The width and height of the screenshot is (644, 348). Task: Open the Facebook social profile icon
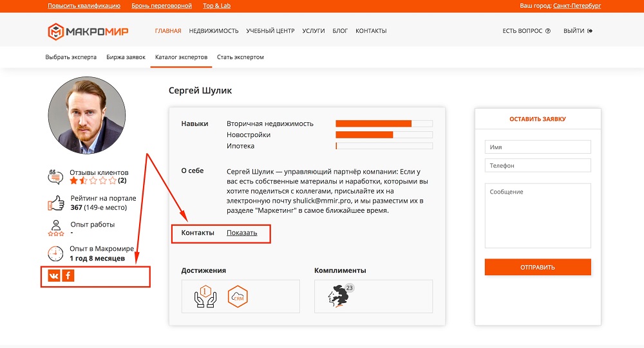click(68, 276)
